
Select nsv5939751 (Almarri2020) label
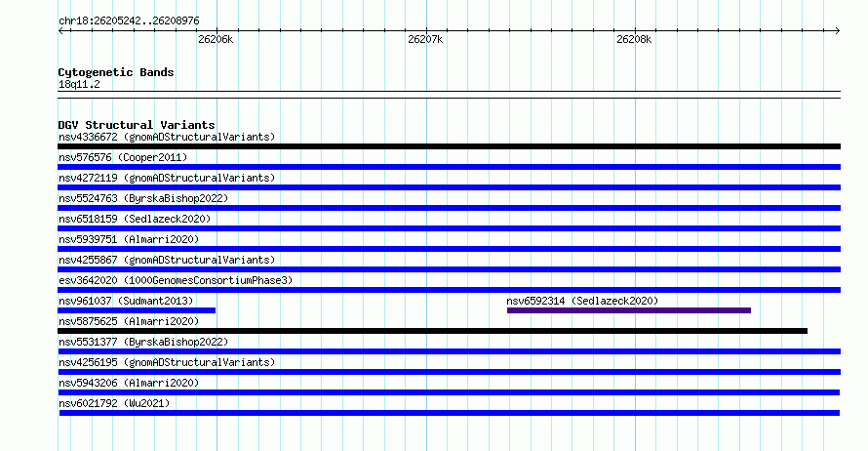(129, 239)
